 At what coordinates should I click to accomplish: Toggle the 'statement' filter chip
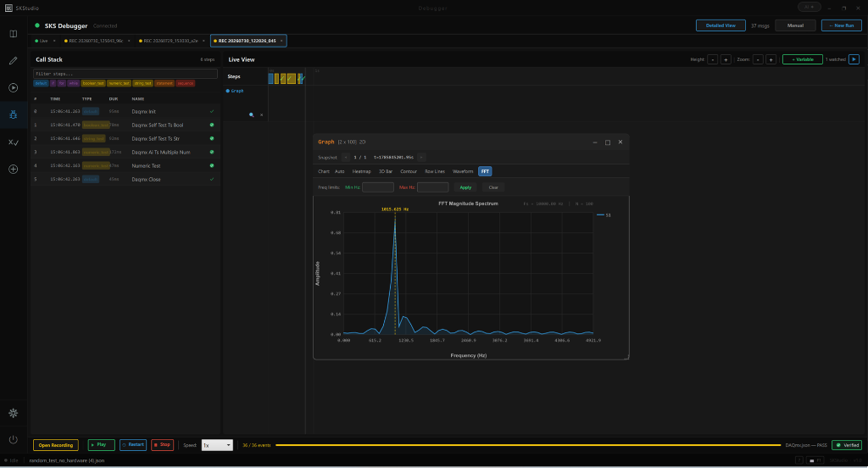click(164, 84)
